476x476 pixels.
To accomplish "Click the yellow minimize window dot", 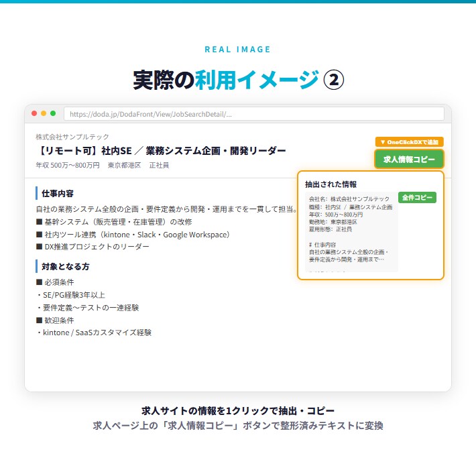I will pyautogui.click(x=44, y=113).
